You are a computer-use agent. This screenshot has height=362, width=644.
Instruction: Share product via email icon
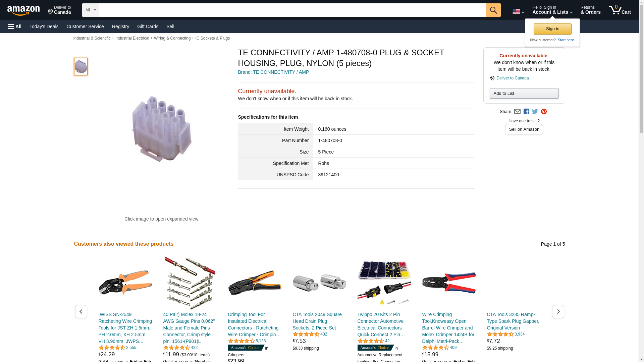(x=517, y=112)
